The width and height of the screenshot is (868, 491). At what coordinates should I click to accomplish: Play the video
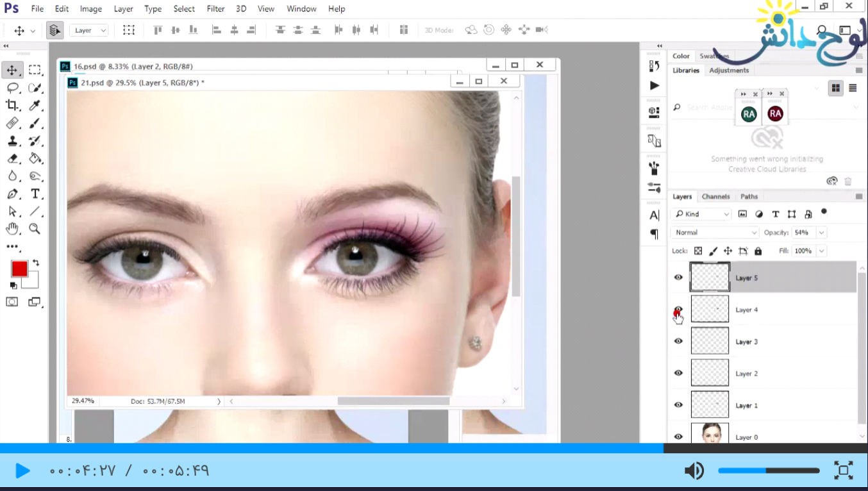coord(22,471)
